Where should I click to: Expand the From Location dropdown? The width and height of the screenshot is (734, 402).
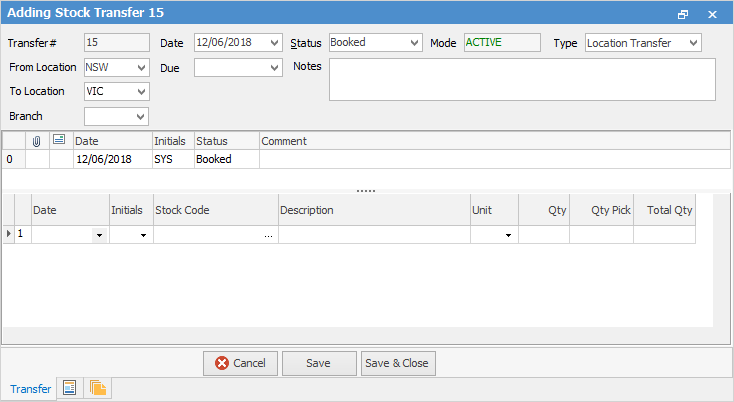140,67
